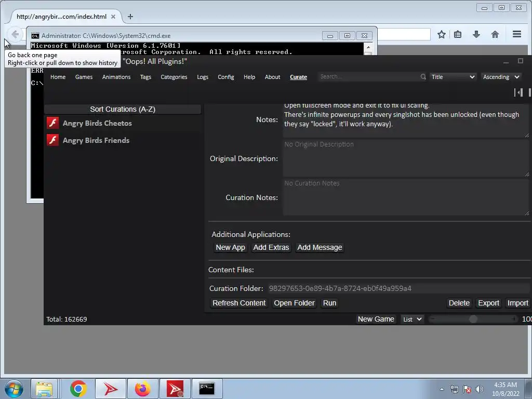Open the Help tab

[x=249, y=77]
